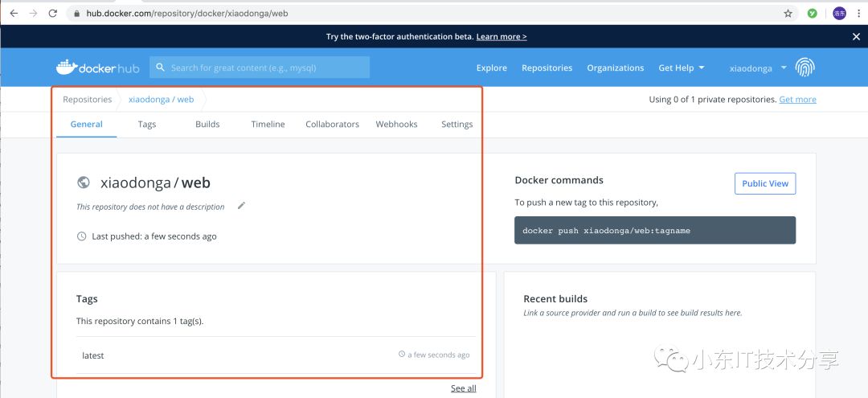Click the Repositories breadcrumb
868x398 pixels.
[88, 99]
